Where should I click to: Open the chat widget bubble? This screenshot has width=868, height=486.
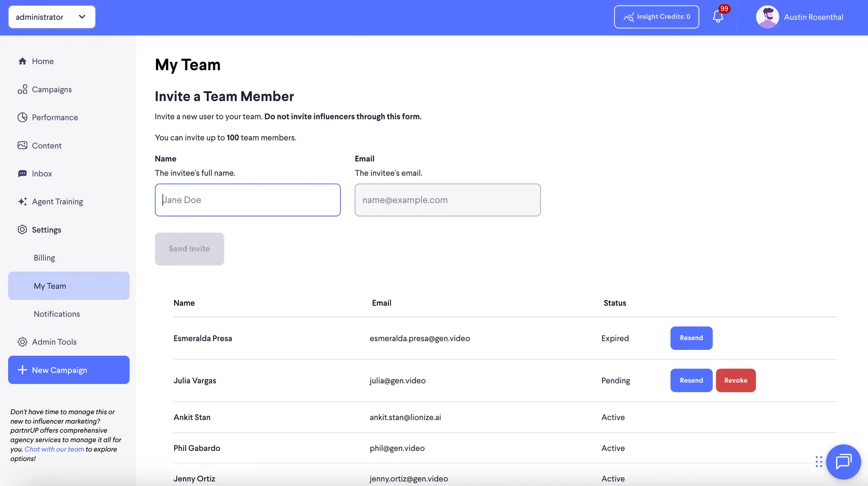point(844,462)
